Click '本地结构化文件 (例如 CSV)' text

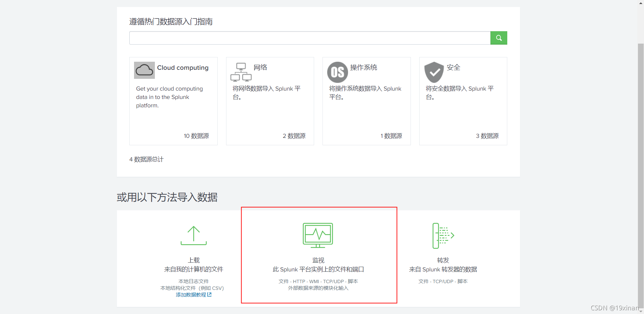tap(192, 288)
